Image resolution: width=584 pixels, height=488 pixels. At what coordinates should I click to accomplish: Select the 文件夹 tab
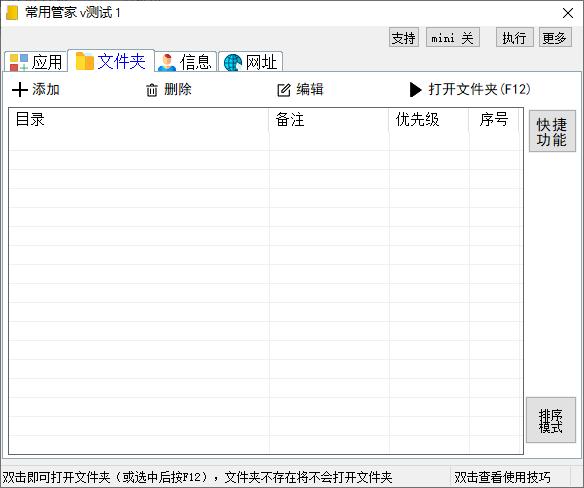coord(111,61)
